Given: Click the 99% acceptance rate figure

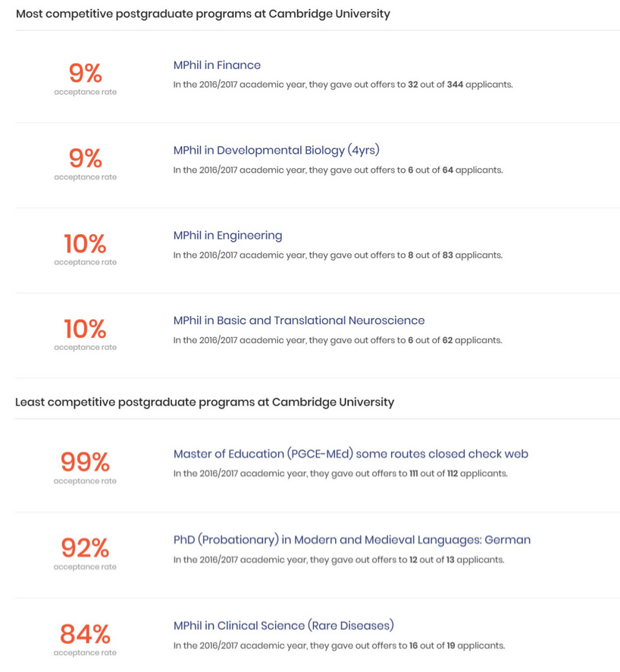Looking at the screenshot, I should click(85, 462).
